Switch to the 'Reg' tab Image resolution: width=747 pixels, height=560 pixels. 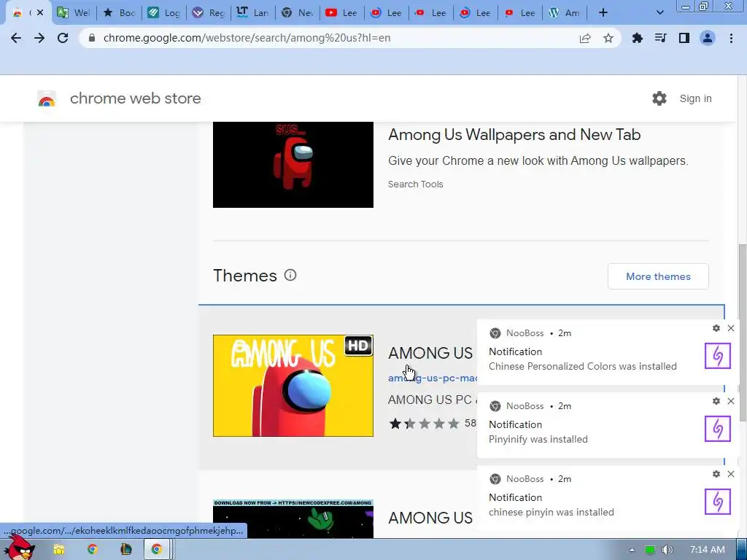pyautogui.click(x=208, y=13)
